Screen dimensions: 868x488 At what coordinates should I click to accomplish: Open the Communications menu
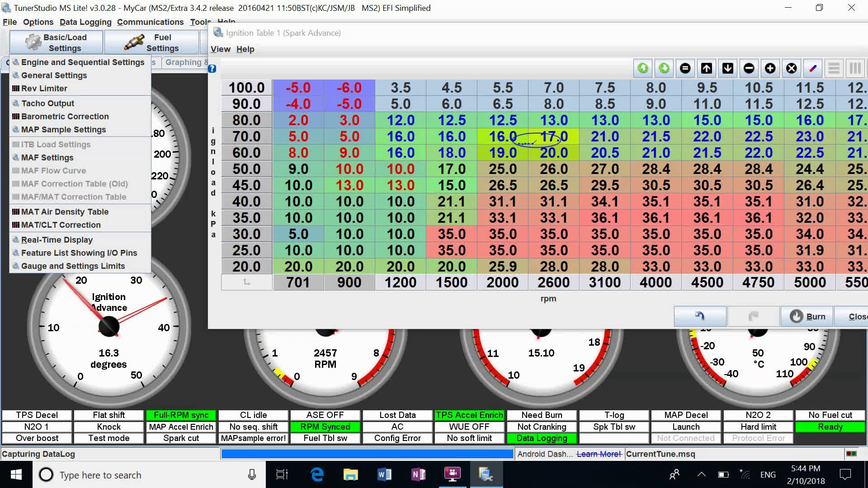point(151,22)
